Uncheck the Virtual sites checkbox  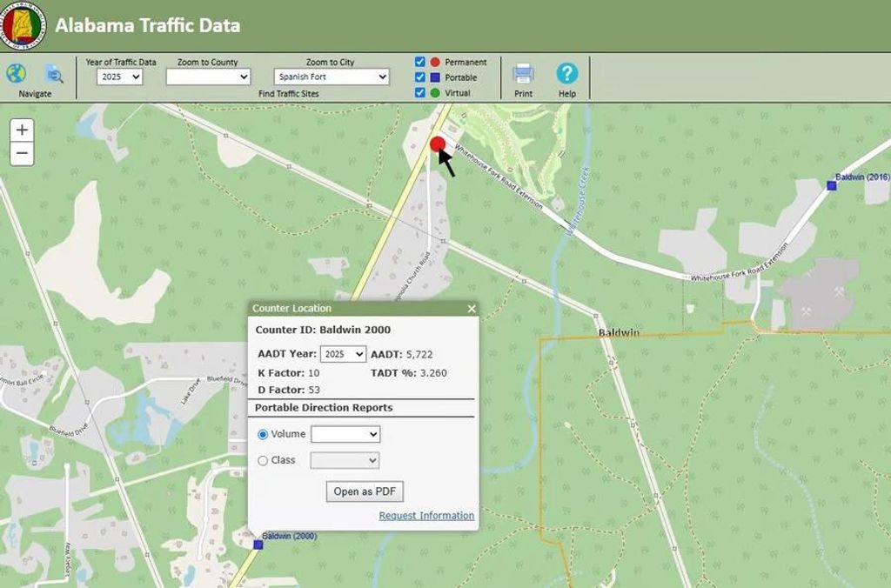click(420, 92)
